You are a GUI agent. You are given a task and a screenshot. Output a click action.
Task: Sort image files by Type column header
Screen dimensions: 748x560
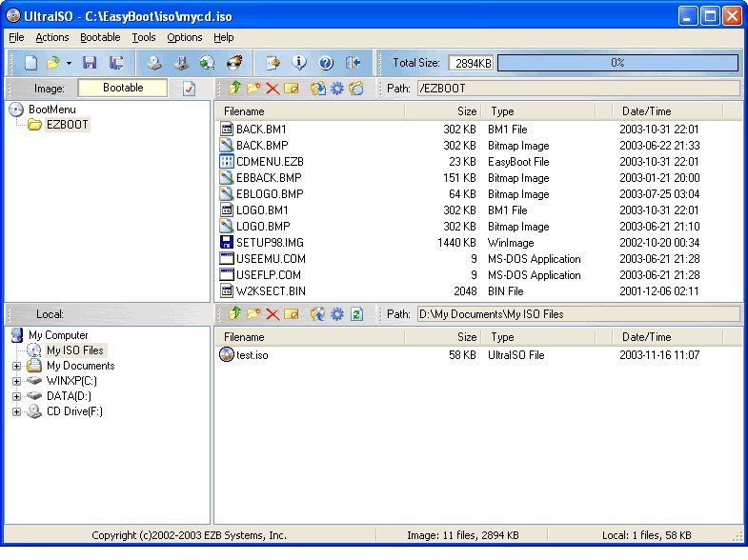tap(538, 111)
